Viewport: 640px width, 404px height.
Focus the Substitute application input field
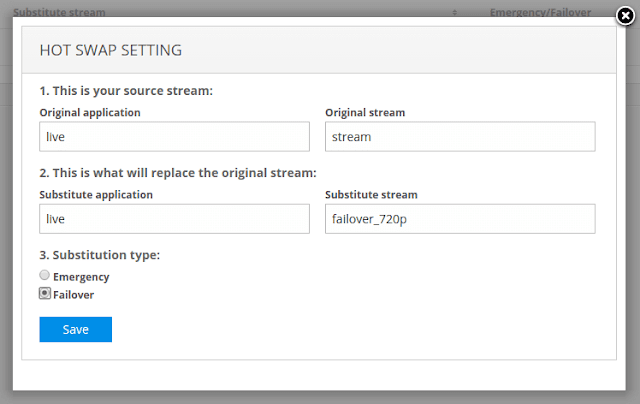pyautogui.click(x=174, y=219)
